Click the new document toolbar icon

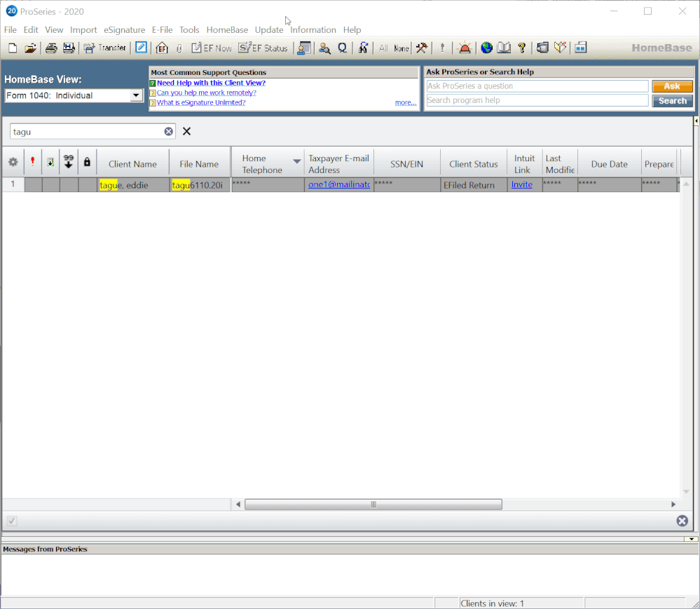click(x=13, y=48)
